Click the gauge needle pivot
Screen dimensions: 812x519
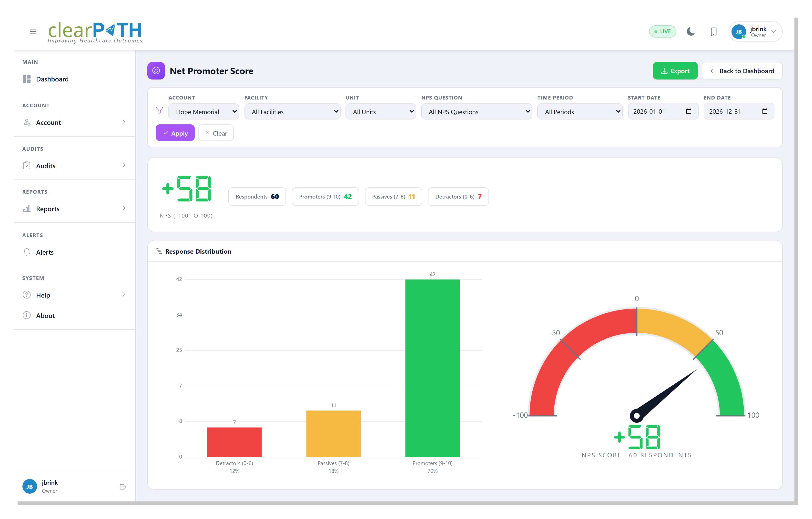pos(637,416)
